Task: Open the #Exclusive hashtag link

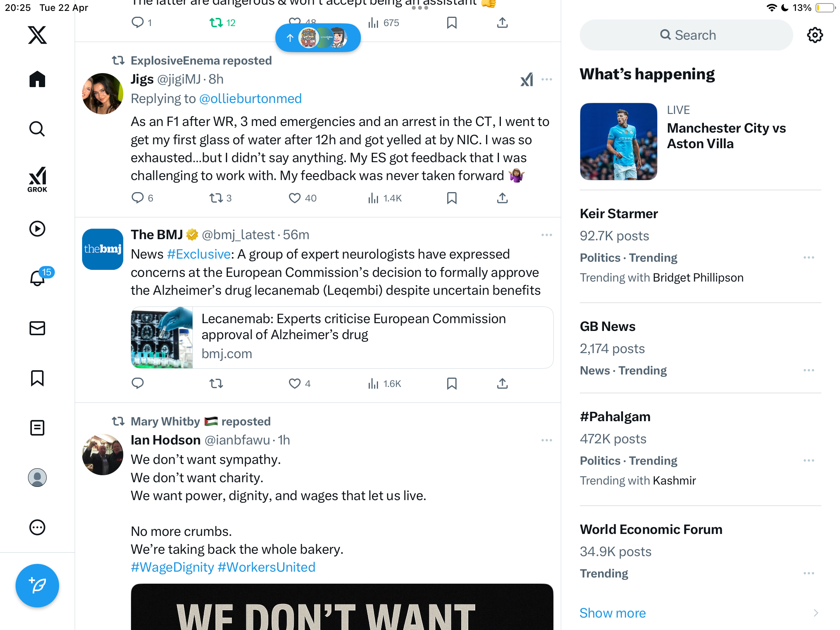Action: [x=199, y=254]
